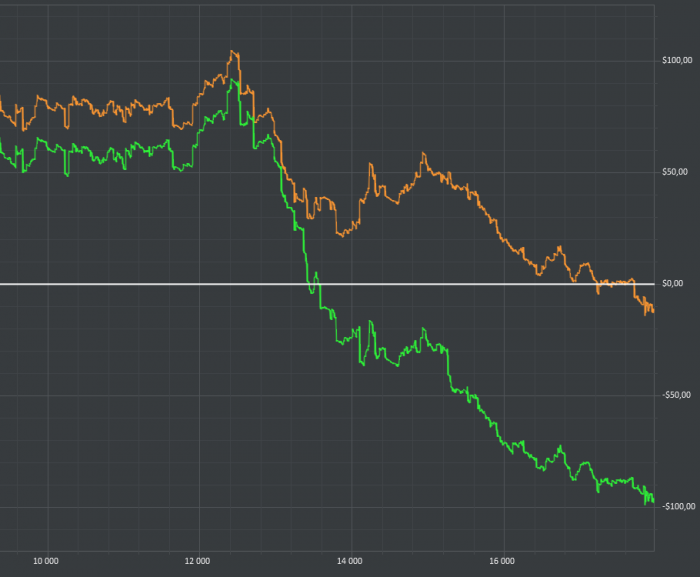Click the green line's lowest end point
The height and width of the screenshot is (577, 700).
point(646,504)
